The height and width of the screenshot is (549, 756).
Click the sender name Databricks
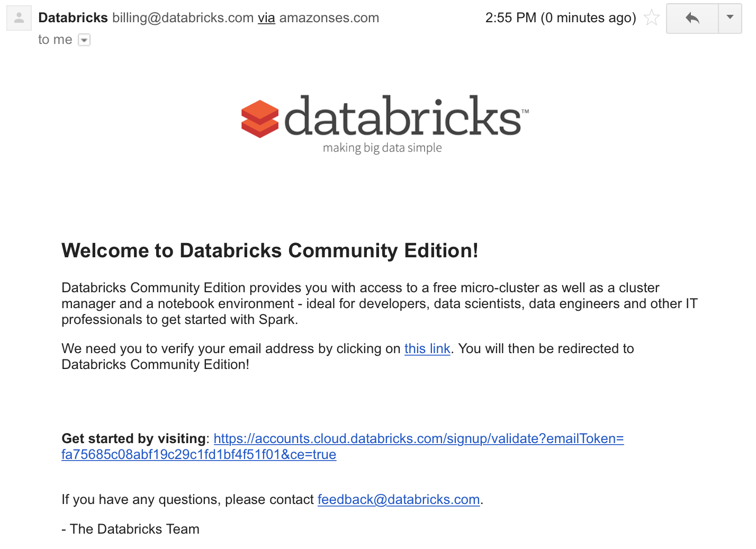(x=73, y=17)
